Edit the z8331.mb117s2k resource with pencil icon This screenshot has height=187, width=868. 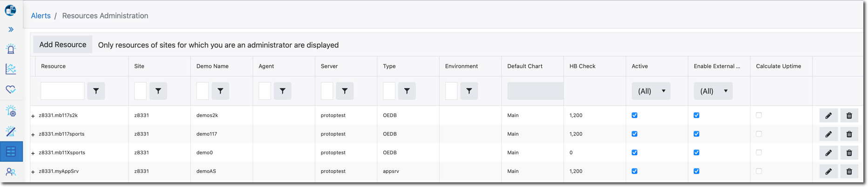828,115
